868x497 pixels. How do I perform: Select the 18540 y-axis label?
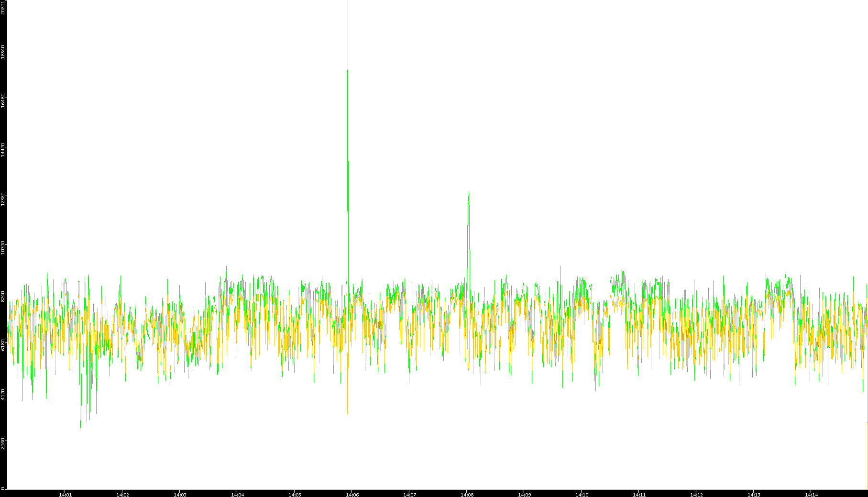[3, 52]
